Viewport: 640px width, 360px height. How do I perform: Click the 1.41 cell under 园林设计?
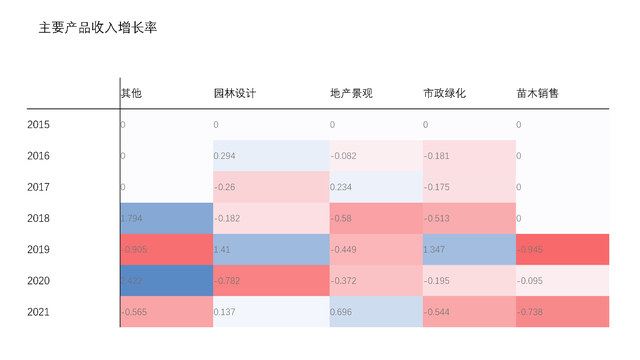[271, 249]
